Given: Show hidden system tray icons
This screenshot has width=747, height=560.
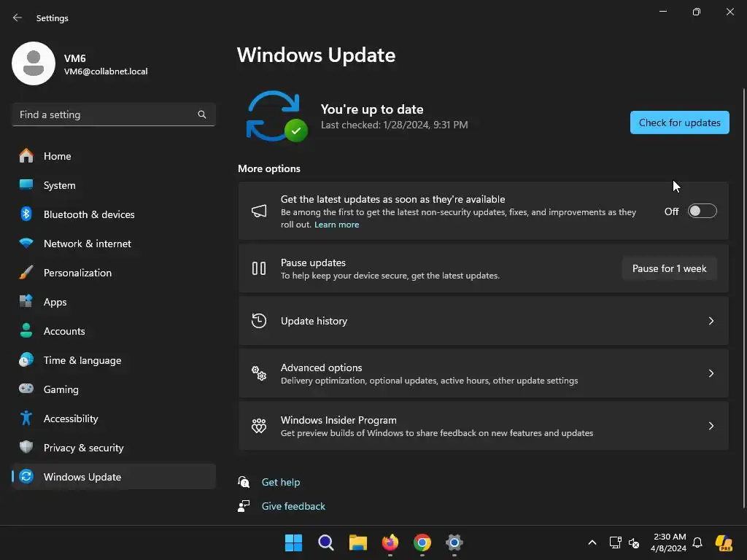Looking at the screenshot, I should coord(592,542).
